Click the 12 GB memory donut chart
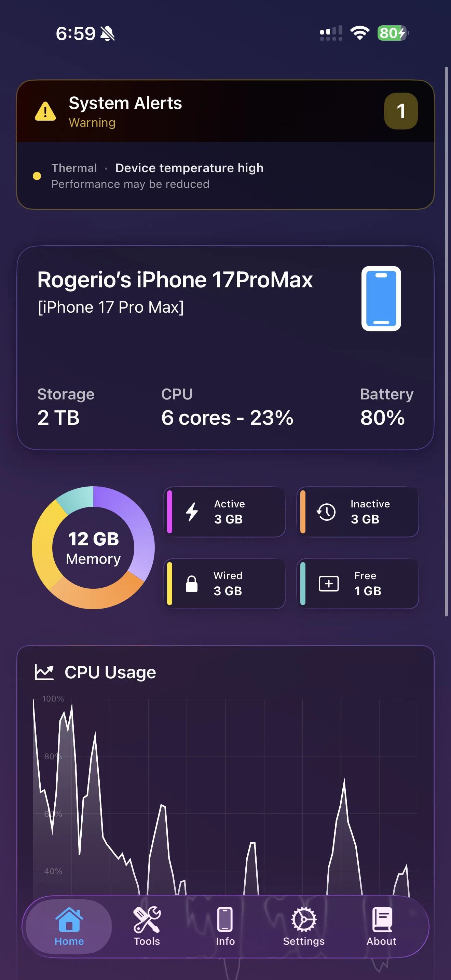Viewport: 451px width, 980px height. [x=93, y=548]
